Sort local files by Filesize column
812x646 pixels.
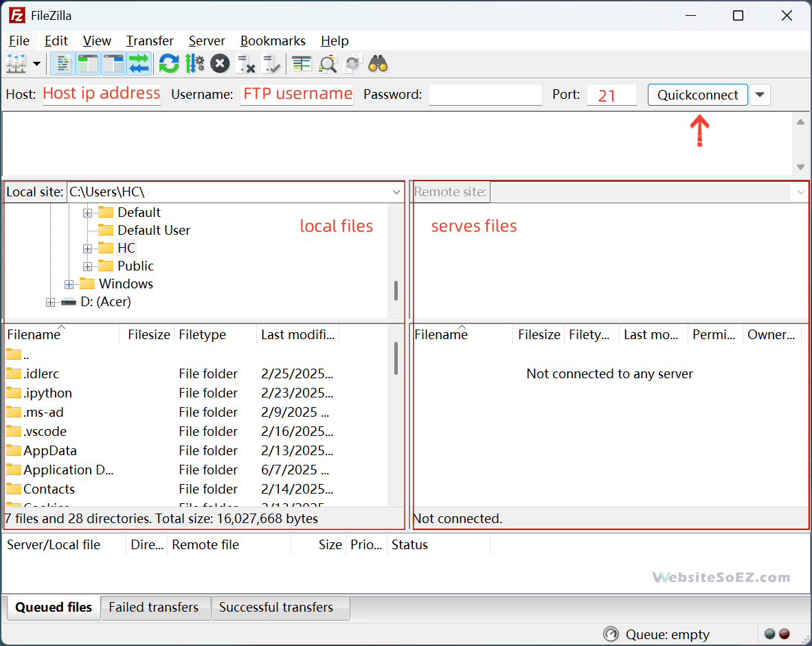147,335
